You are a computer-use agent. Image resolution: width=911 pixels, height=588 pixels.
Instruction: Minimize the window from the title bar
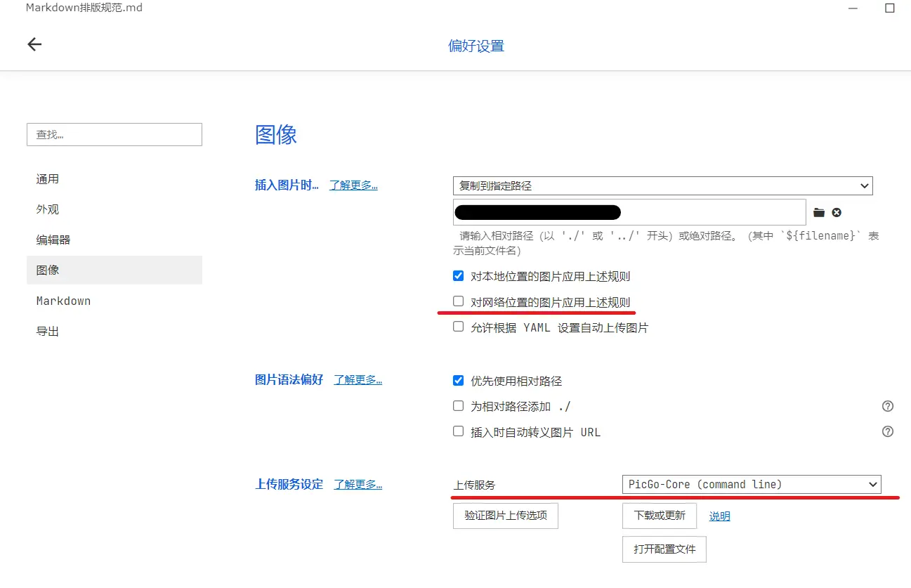(853, 8)
